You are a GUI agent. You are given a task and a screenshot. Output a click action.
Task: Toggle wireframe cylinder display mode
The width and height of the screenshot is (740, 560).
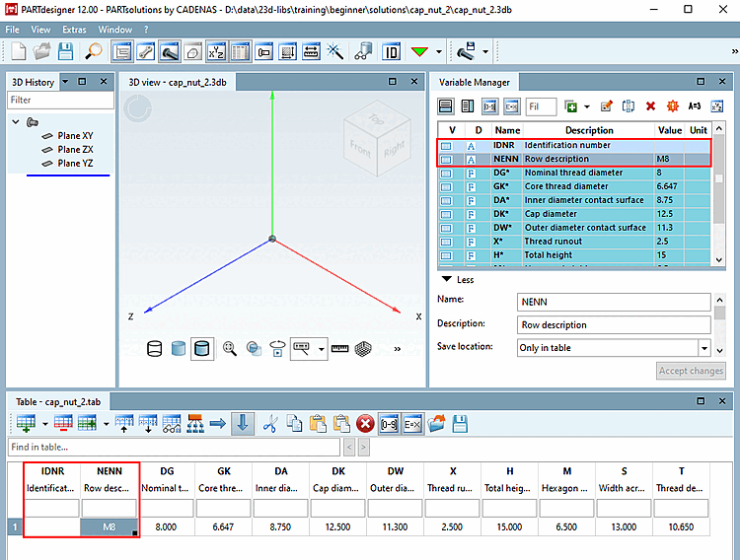click(154, 348)
